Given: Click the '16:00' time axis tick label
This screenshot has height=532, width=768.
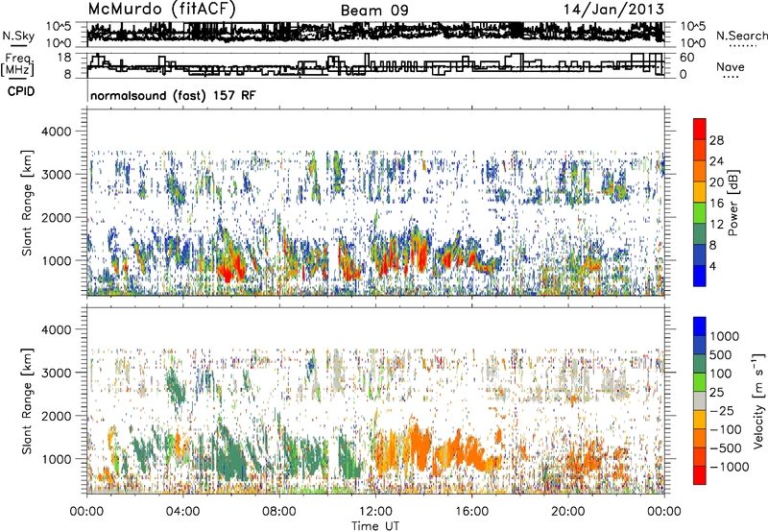Looking at the screenshot, I should [471, 512].
